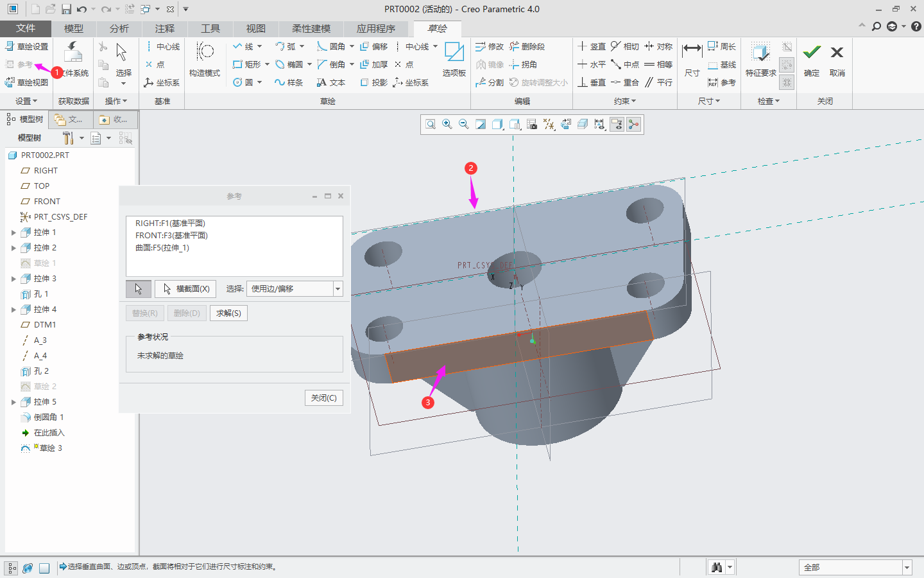Image resolution: width=924 pixels, height=578 pixels.
Task: Toggle Construction Mode (构造模式)
Action: (205, 59)
